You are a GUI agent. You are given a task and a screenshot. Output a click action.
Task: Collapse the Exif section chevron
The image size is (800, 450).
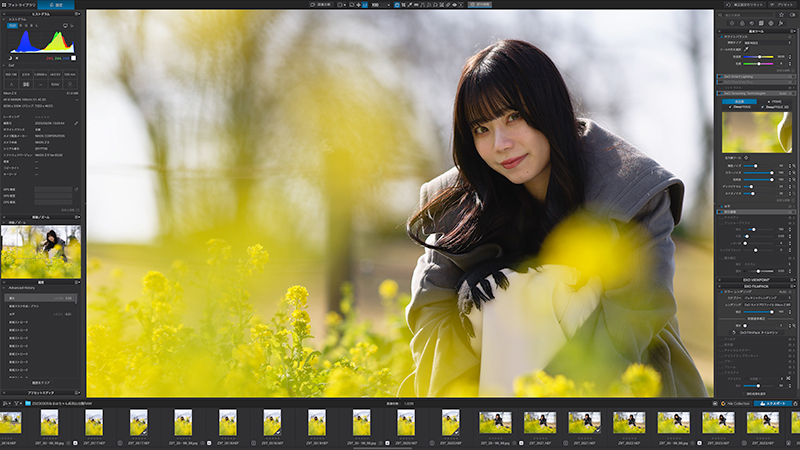(x=4, y=65)
